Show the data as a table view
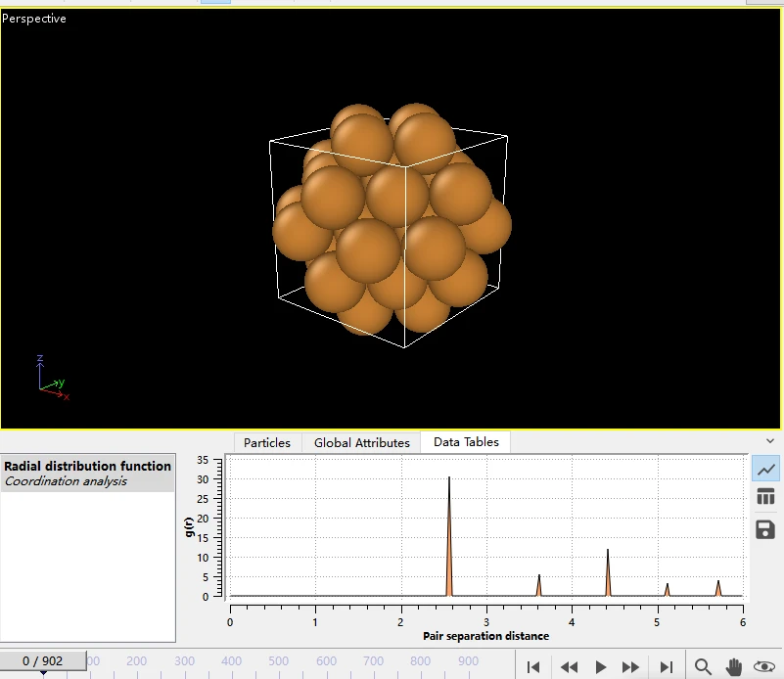Image resolution: width=784 pixels, height=679 pixels. coord(766,498)
